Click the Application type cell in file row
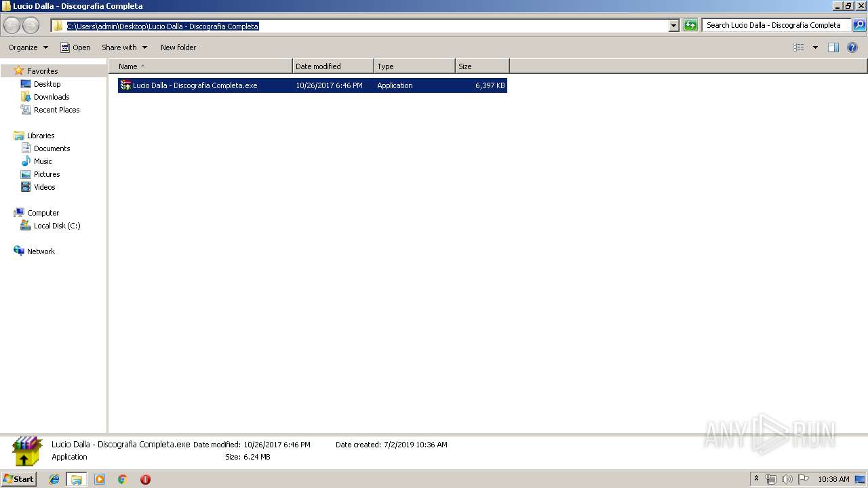This screenshot has width=868, height=488. (395, 85)
